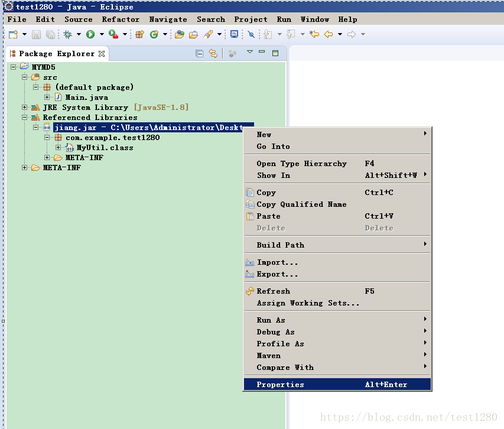Viewport: 504px width, 429px height.
Task: Click the Save toolbar icon
Action: (36, 34)
